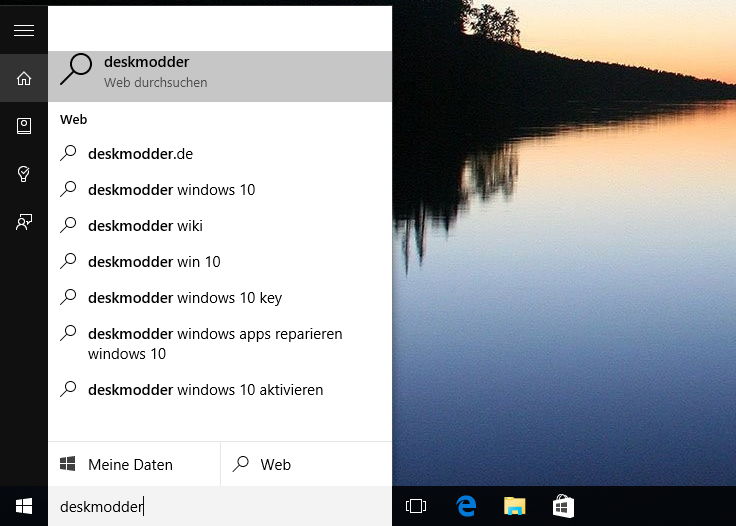This screenshot has height=526, width=736.
Task: Open the Reminders lightbulb icon
Action: (24, 174)
